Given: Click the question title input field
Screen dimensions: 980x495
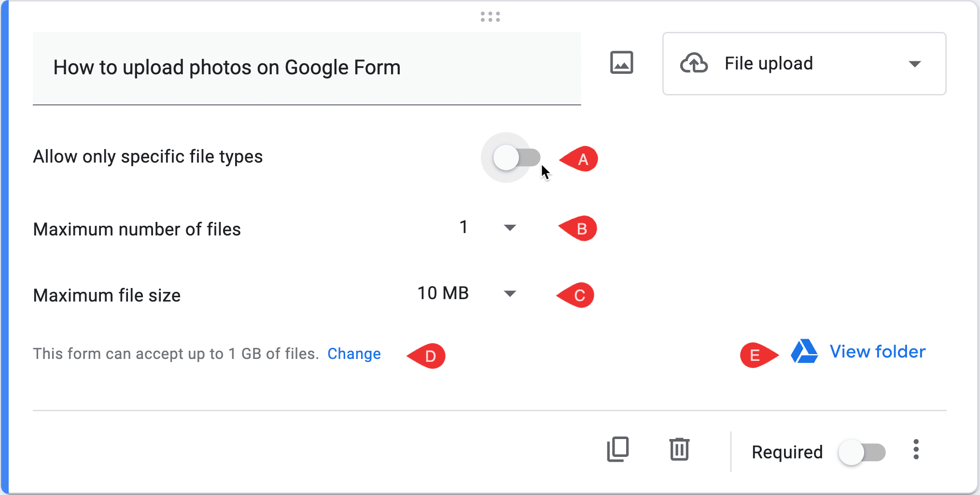Looking at the screenshot, I should click(x=227, y=68).
